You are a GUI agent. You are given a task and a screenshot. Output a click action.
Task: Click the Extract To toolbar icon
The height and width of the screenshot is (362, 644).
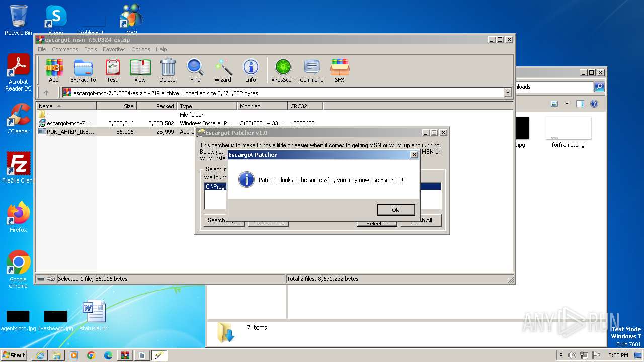coord(83,71)
